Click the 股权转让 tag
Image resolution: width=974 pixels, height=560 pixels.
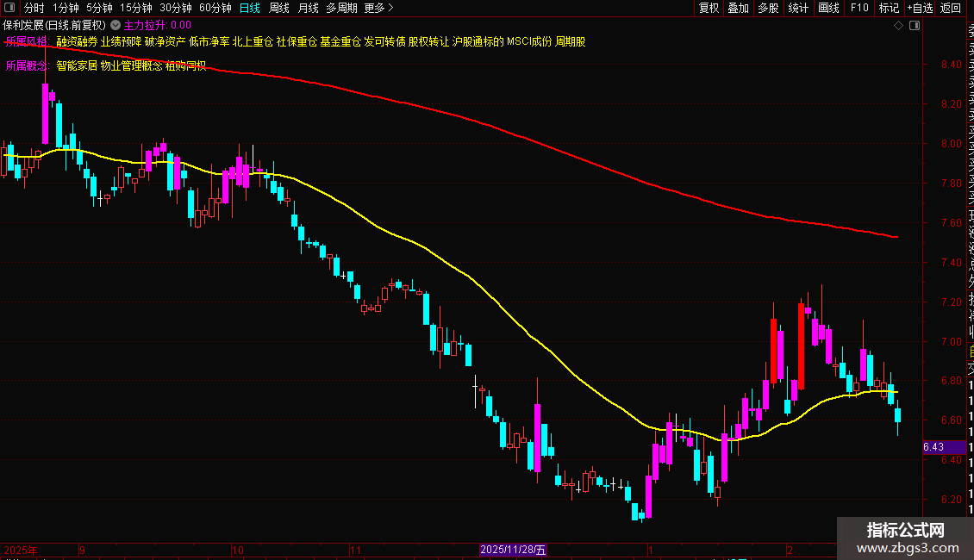tap(428, 41)
